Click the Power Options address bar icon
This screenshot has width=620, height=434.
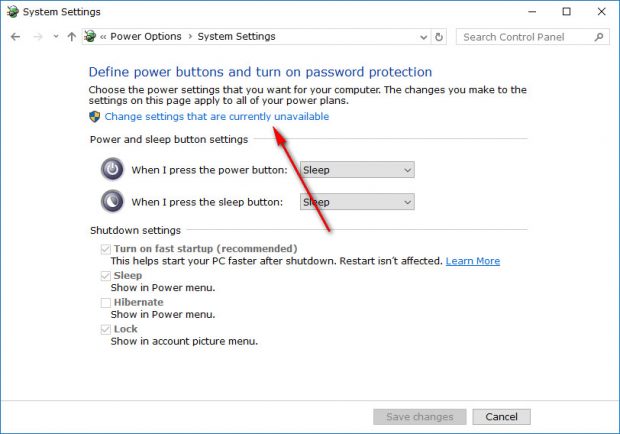[90, 36]
